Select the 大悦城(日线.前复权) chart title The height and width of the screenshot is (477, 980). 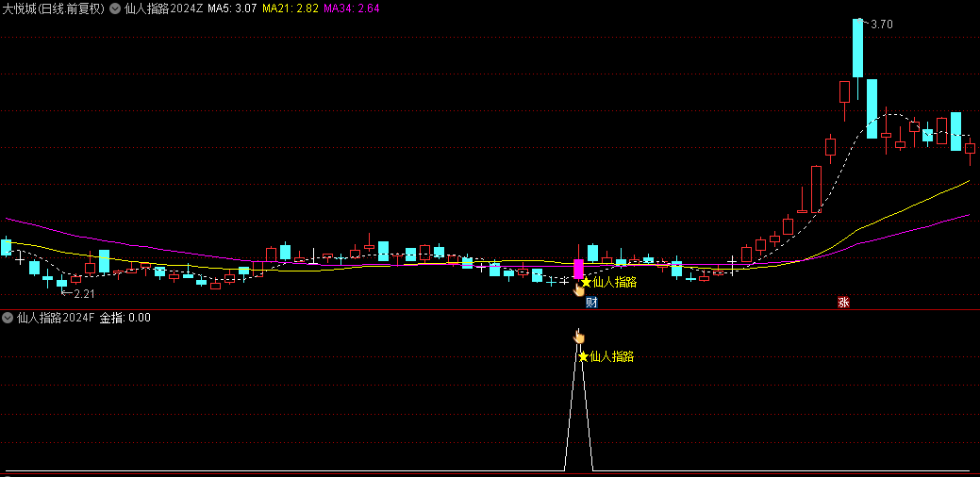54,8
